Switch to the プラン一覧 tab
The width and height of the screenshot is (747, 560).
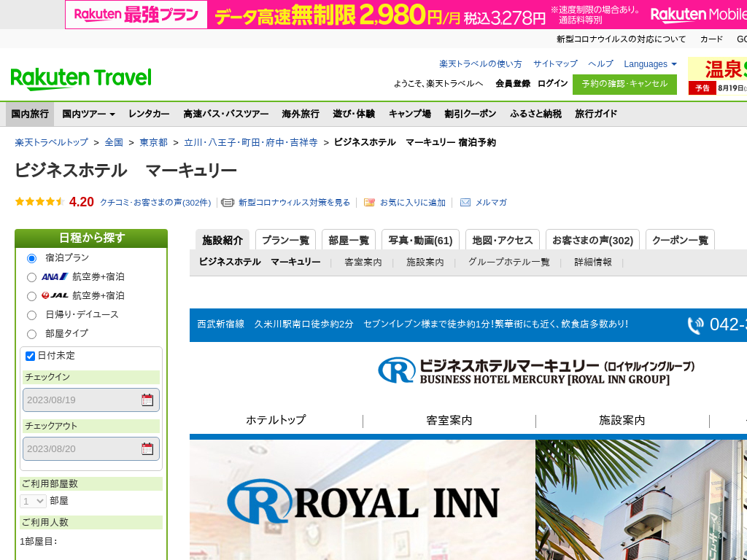tap(285, 240)
